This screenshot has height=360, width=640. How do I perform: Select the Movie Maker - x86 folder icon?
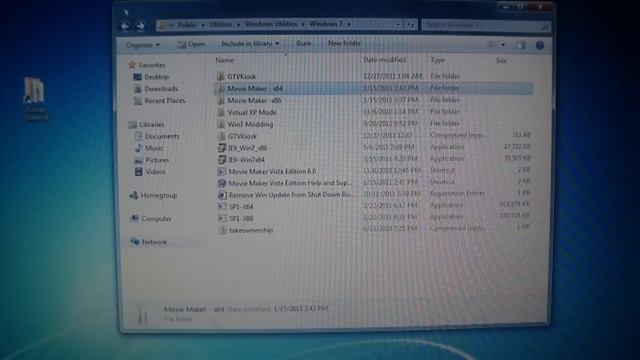[221, 100]
